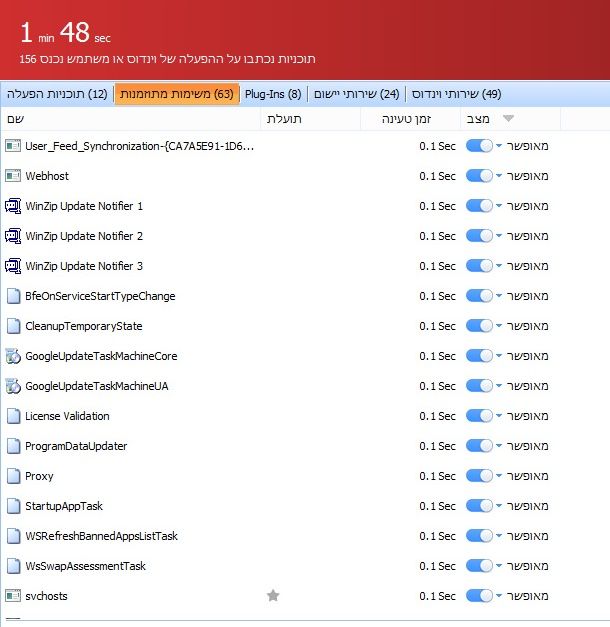Select the משימות מתוזמנות (63) tab

[x=177, y=94]
